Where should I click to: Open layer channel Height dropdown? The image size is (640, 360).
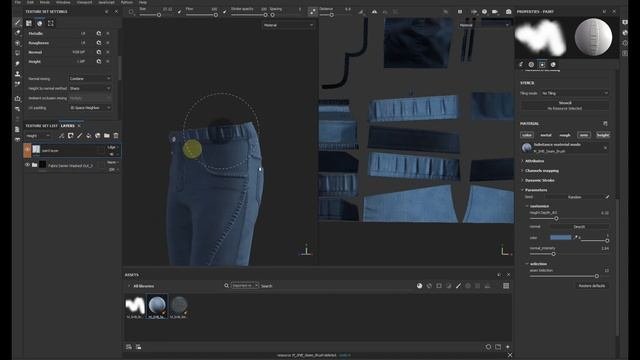(x=38, y=136)
